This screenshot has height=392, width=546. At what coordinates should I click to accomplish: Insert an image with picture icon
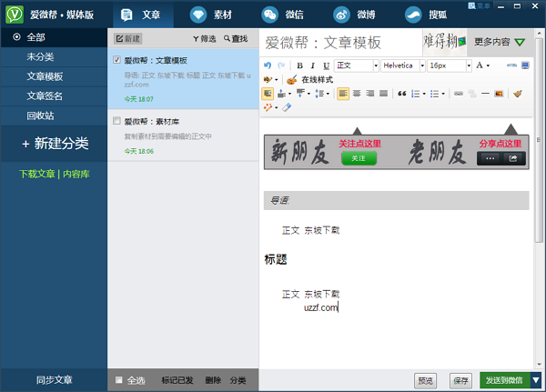(x=499, y=94)
